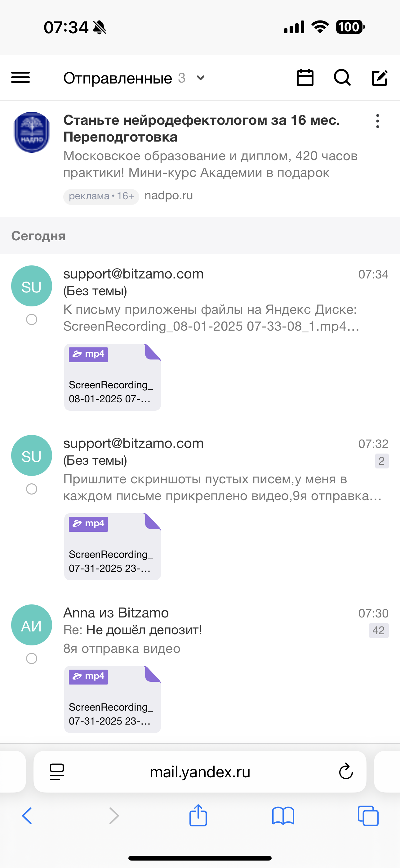Tap the Safari share icon
The width and height of the screenshot is (400, 868).
198,816
